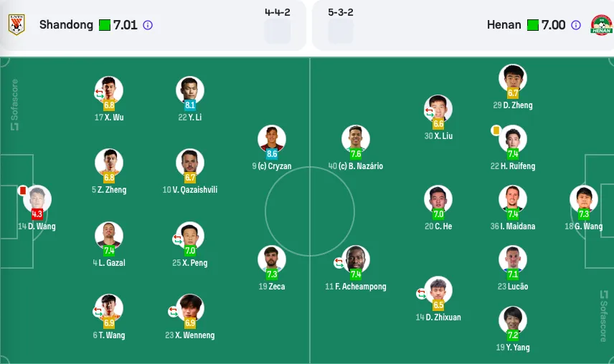Screen dimensions: 614x364
Task: Select the Shandong team name
Action: [66, 24]
